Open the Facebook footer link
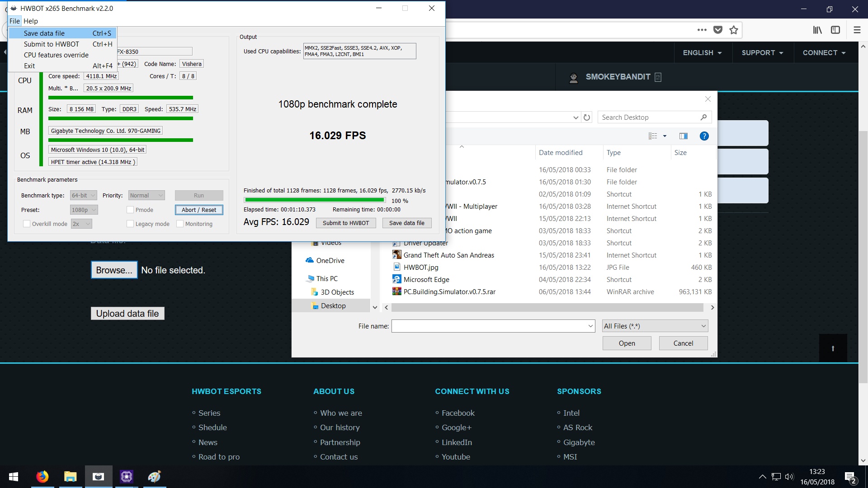This screenshot has width=868, height=488. 458,413
